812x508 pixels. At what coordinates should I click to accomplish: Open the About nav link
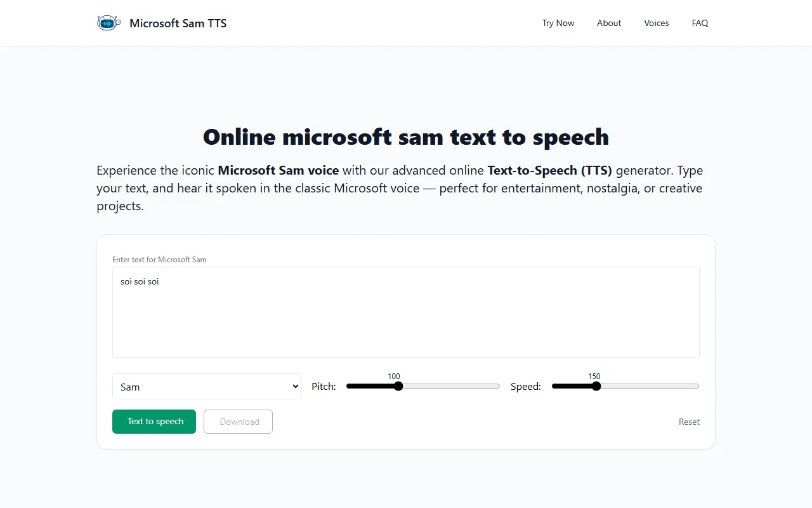(x=608, y=23)
